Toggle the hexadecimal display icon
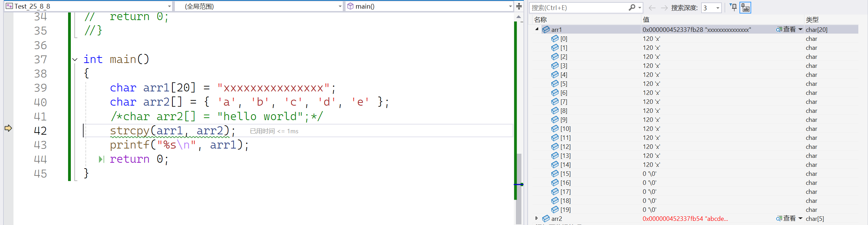Screen dimensions: 868x225 click(x=745, y=8)
